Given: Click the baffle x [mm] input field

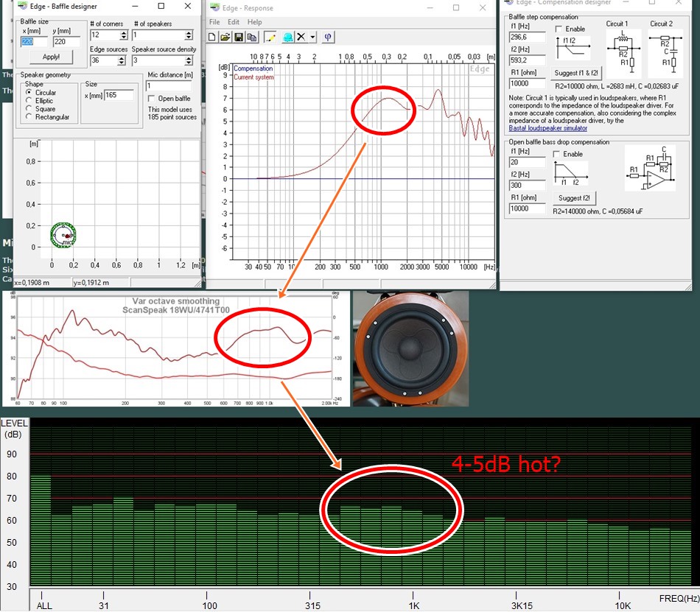Looking at the screenshot, I should (x=33, y=41).
